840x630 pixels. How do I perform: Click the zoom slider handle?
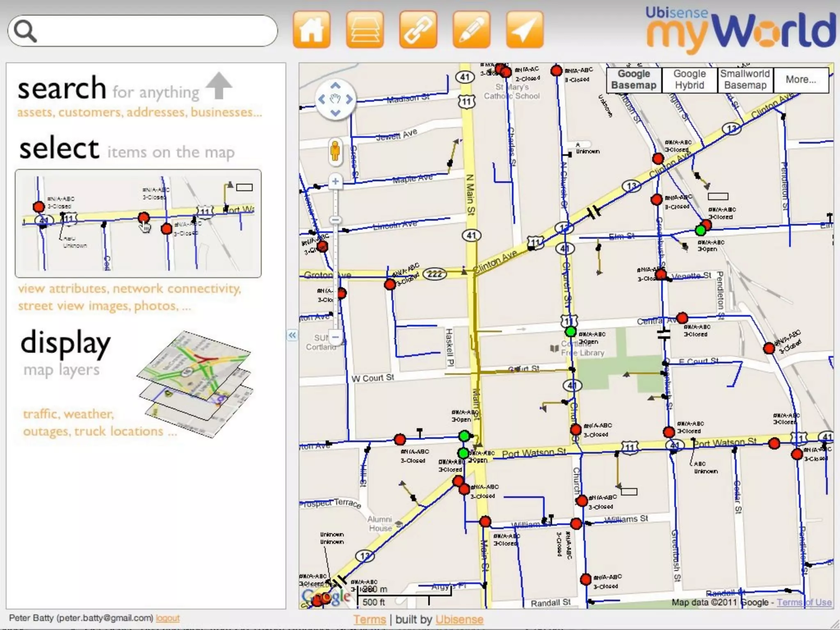click(x=336, y=220)
